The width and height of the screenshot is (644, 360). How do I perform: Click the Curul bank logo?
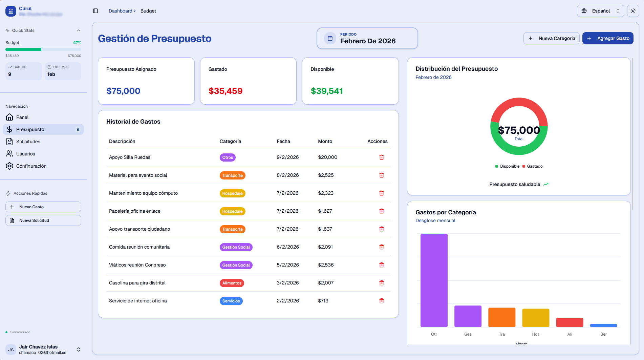point(10,11)
